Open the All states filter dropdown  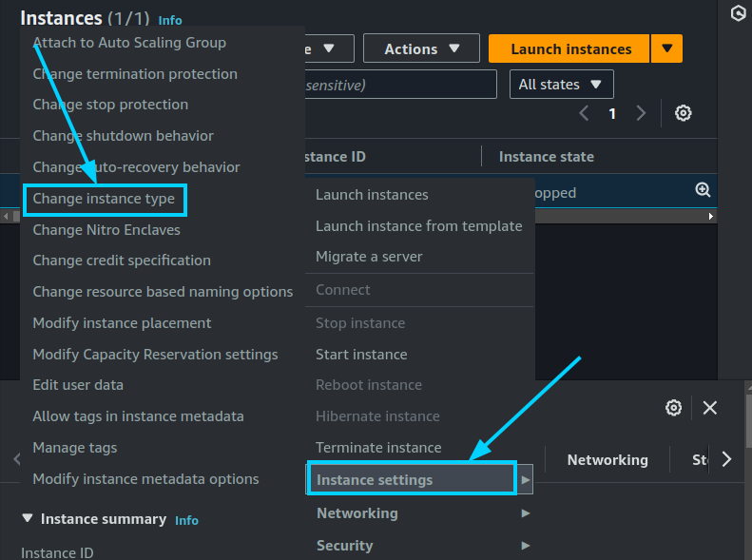coord(561,85)
